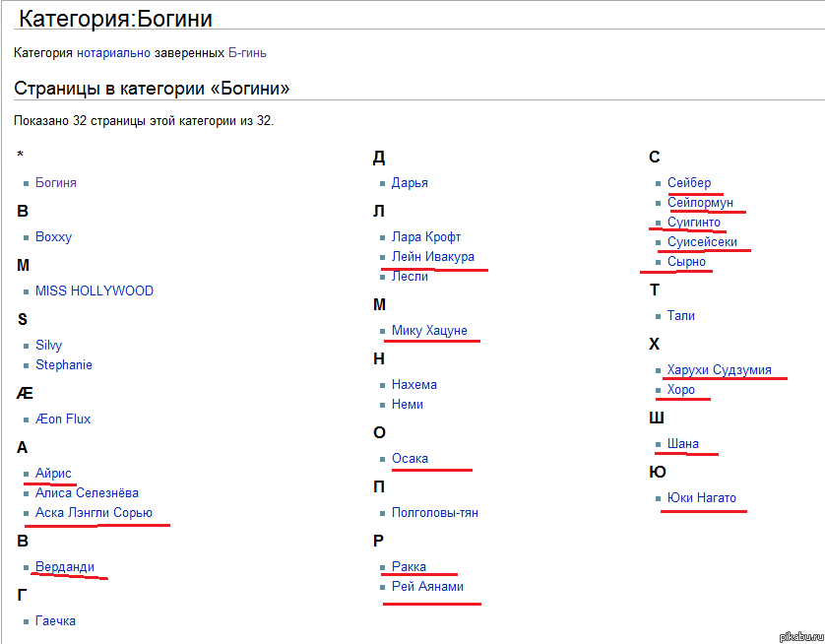Open the «Тали» article link
Screen dimensions: 825x644
680,315
